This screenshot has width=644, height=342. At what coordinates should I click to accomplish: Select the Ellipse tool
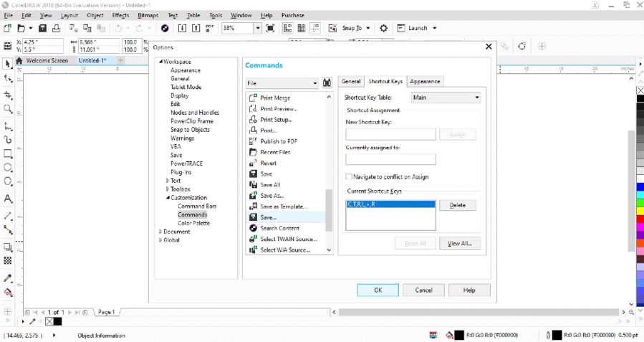coord(7,168)
